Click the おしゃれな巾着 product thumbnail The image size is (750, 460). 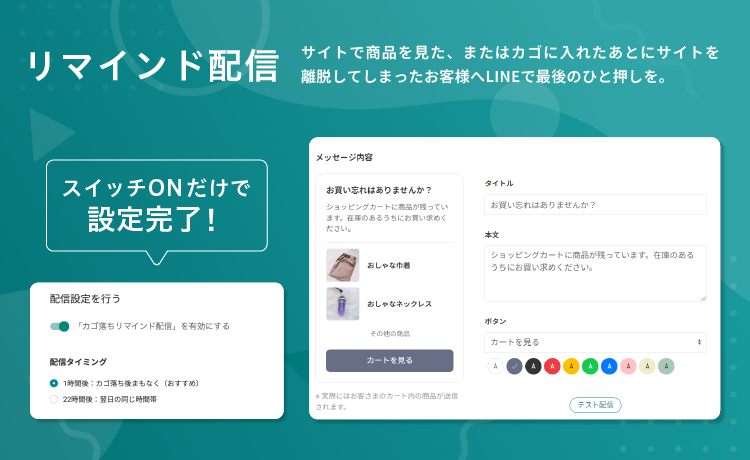(x=342, y=265)
